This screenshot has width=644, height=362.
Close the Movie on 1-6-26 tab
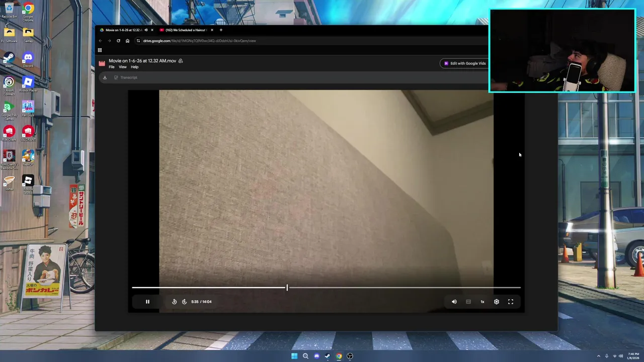coord(152,30)
